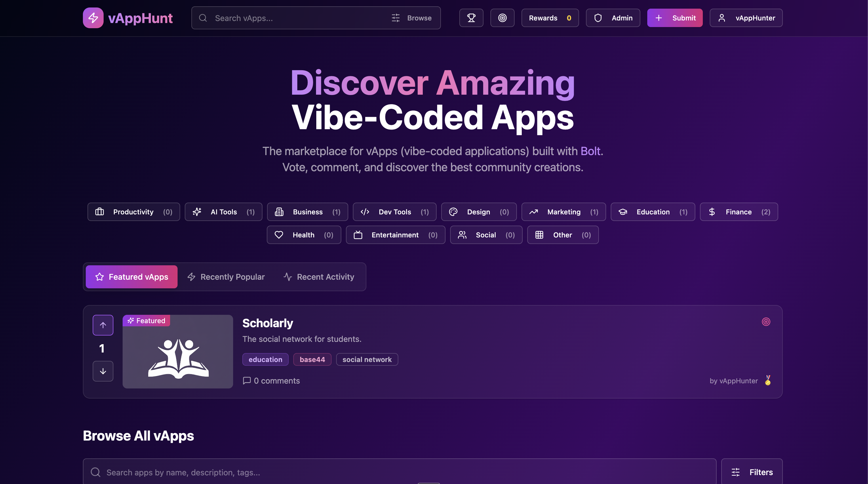Click the target icon next to the trophy
The width and height of the screenshot is (868, 484).
point(502,18)
